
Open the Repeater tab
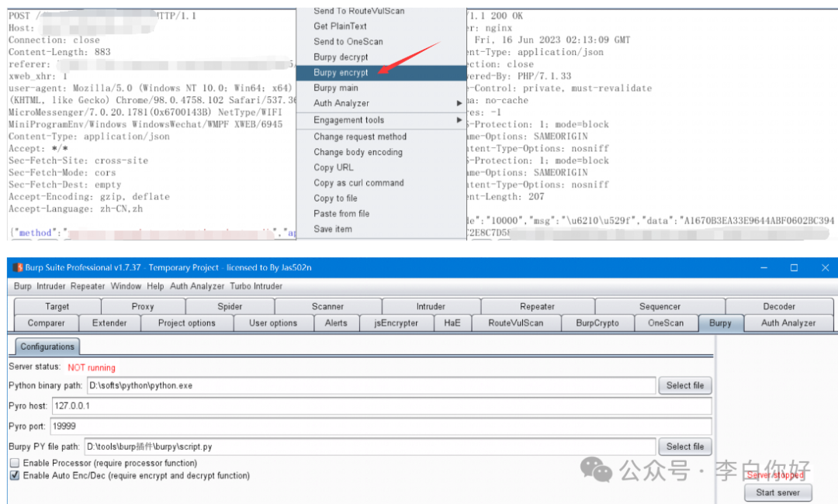tap(537, 306)
